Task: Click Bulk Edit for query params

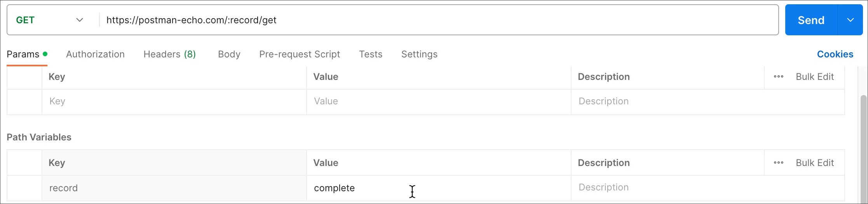Action: tap(815, 77)
